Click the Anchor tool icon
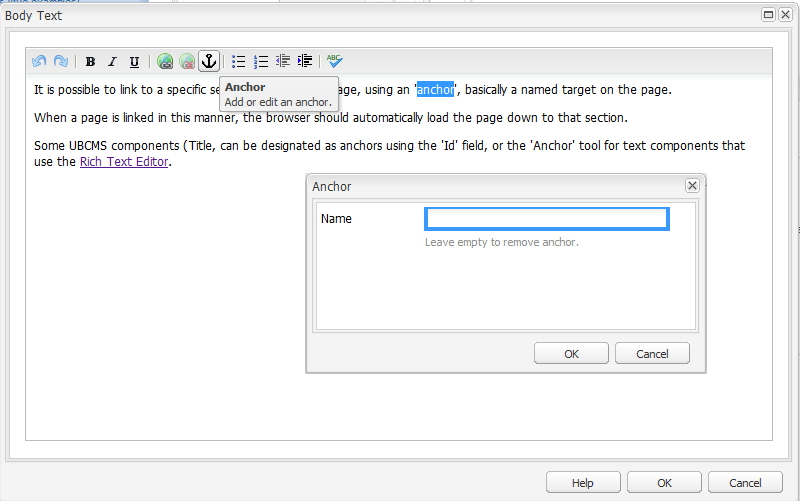 [x=209, y=62]
